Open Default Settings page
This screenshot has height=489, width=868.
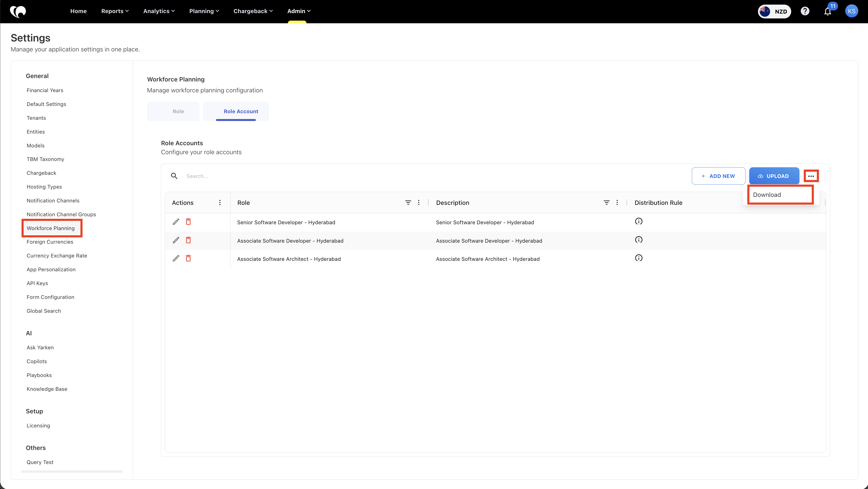[47, 104]
